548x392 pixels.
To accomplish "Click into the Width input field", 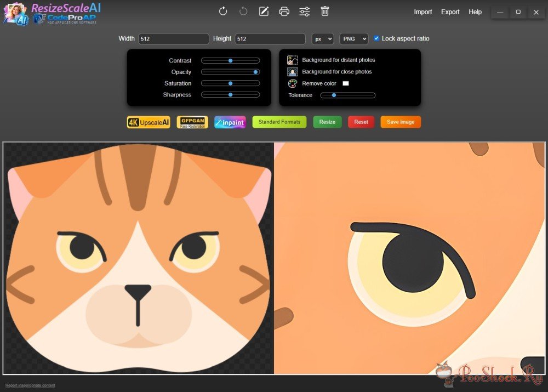I will point(173,39).
